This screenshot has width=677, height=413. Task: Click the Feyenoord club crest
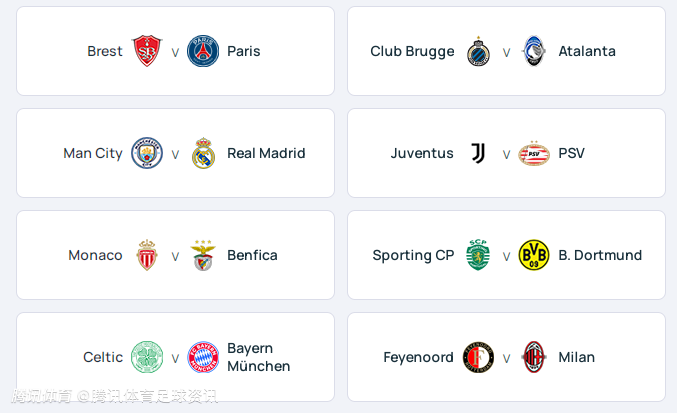478,357
